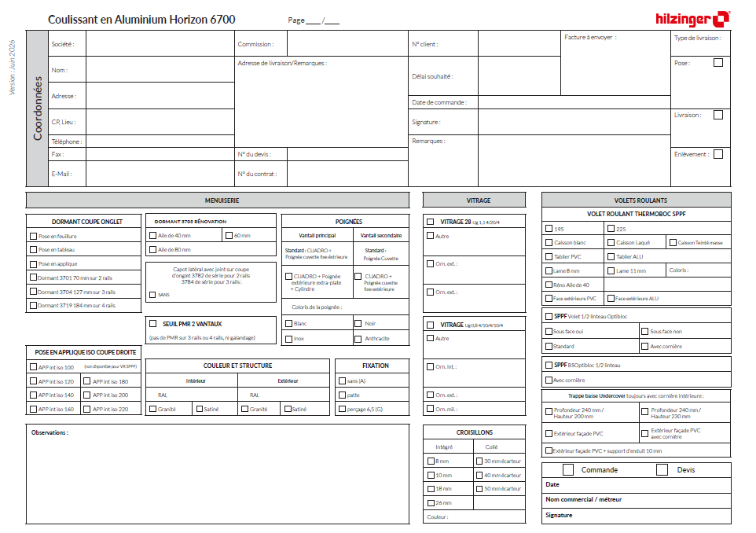Image resolution: width=756 pixels, height=533 pixels.
Task: Check the Anthracite handle color
Action: (358, 339)
